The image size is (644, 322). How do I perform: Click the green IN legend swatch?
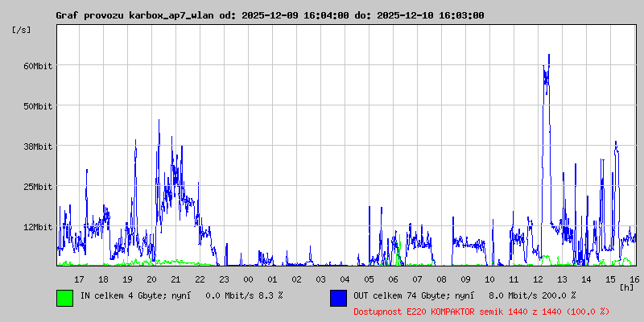click(x=65, y=298)
